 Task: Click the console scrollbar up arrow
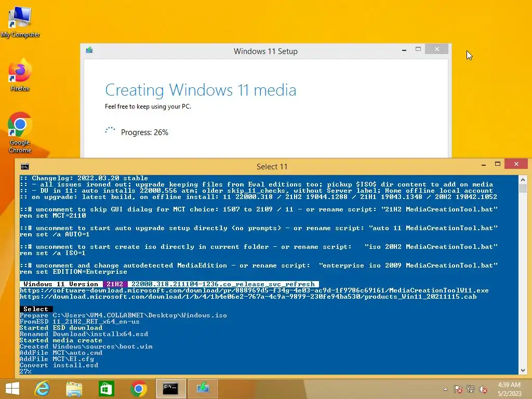[523, 179]
